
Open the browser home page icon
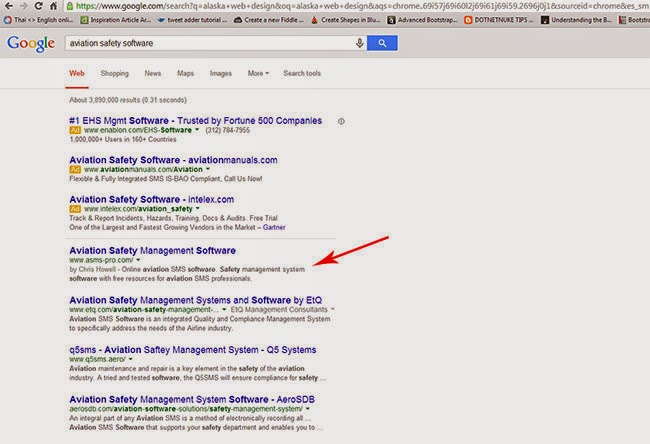(x=53, y=6)
